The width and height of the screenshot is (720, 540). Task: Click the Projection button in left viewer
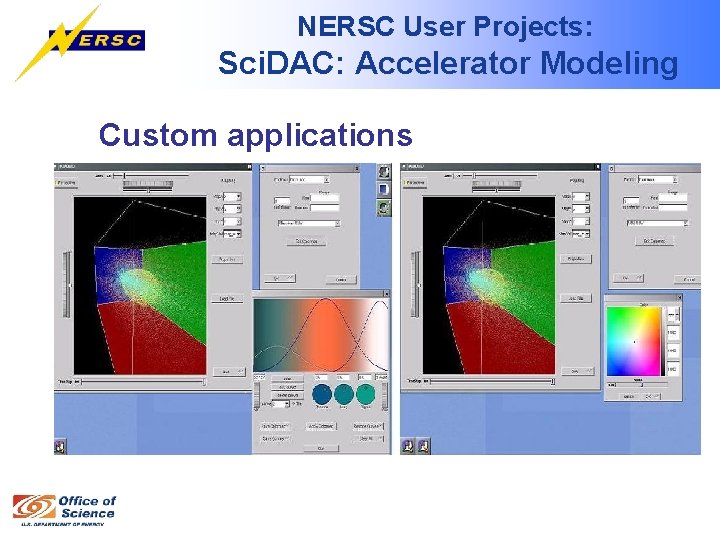click(x=227, y=259)
